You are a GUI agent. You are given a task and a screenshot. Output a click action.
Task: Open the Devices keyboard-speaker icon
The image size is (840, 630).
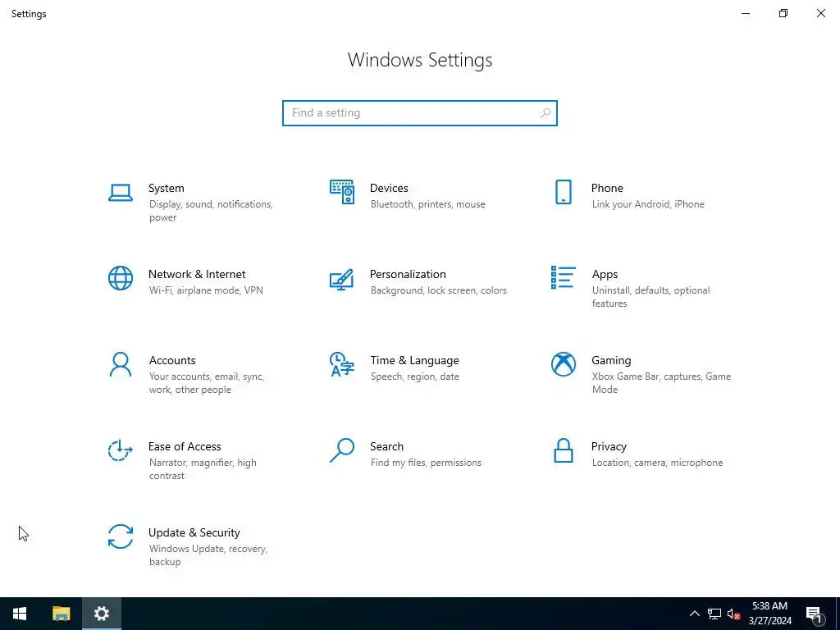tap(342, 192)
